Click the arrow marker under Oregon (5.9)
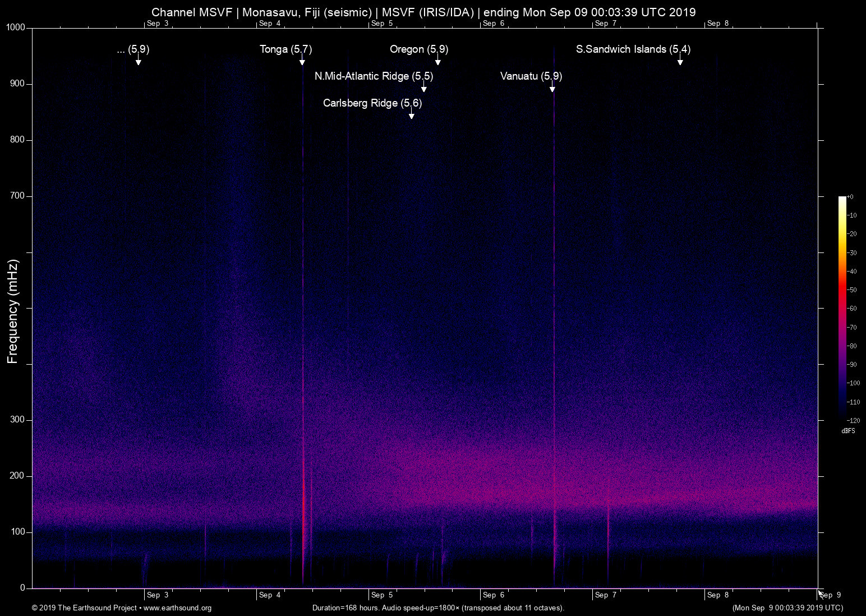866x616 pixels. pyautogui.click(x=438, y=60)
